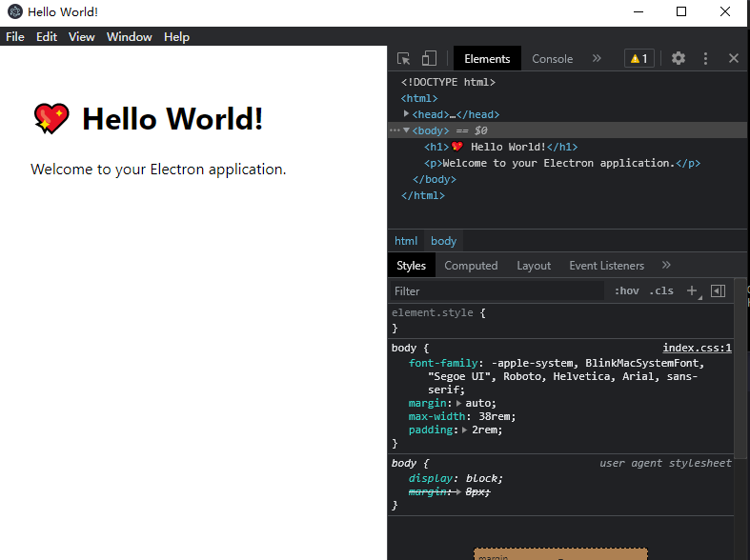The height and width of the screenshot is (560, 750).
Task: Select html in the breadcrumb bar
Action: 406,241
